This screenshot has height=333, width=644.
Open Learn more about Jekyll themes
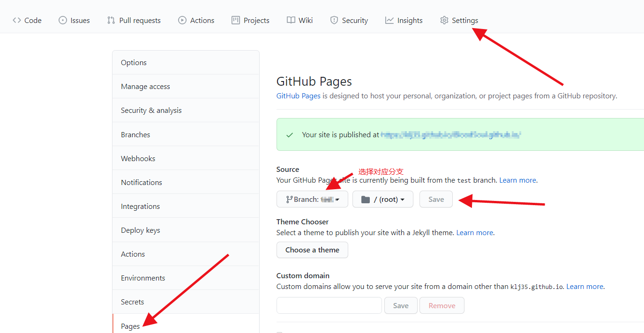pos(475,232)
